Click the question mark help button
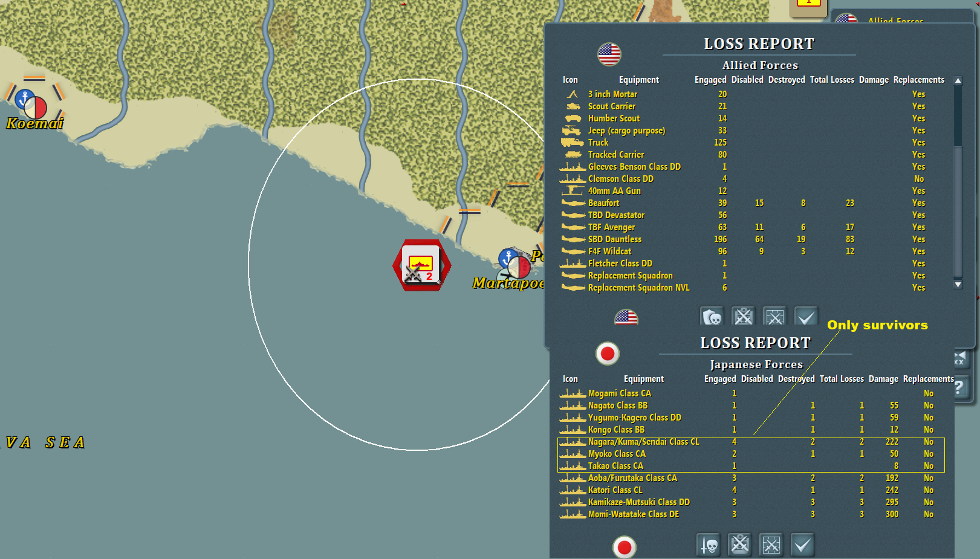The height and width of the screenshot is (559, 980). [x=960, y=388]
